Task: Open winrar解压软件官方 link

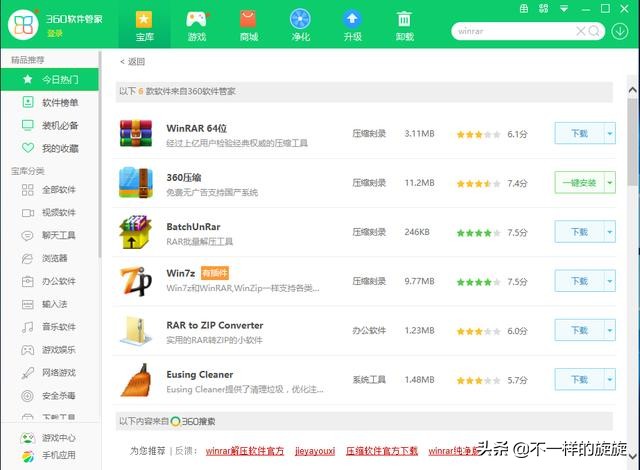Action: click(x=244, y=451)
